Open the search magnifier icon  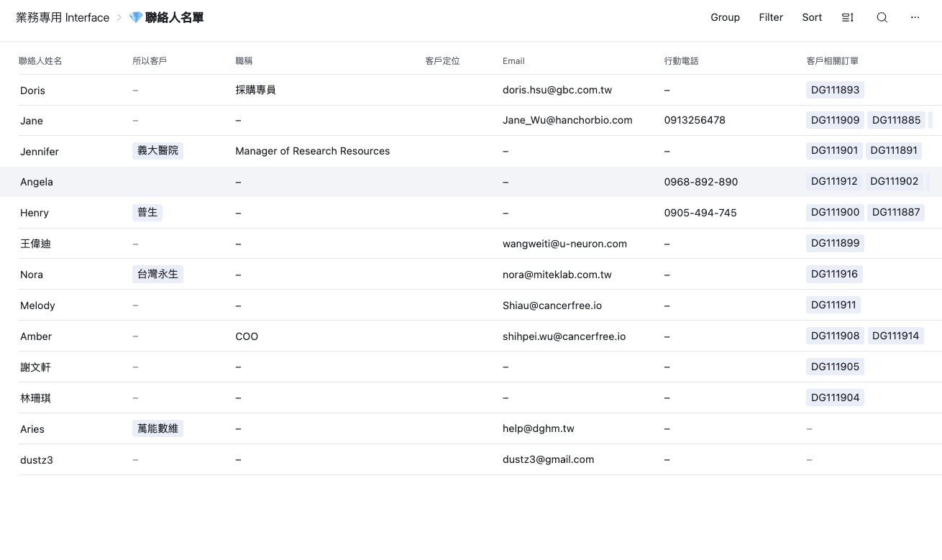(882, 17)
